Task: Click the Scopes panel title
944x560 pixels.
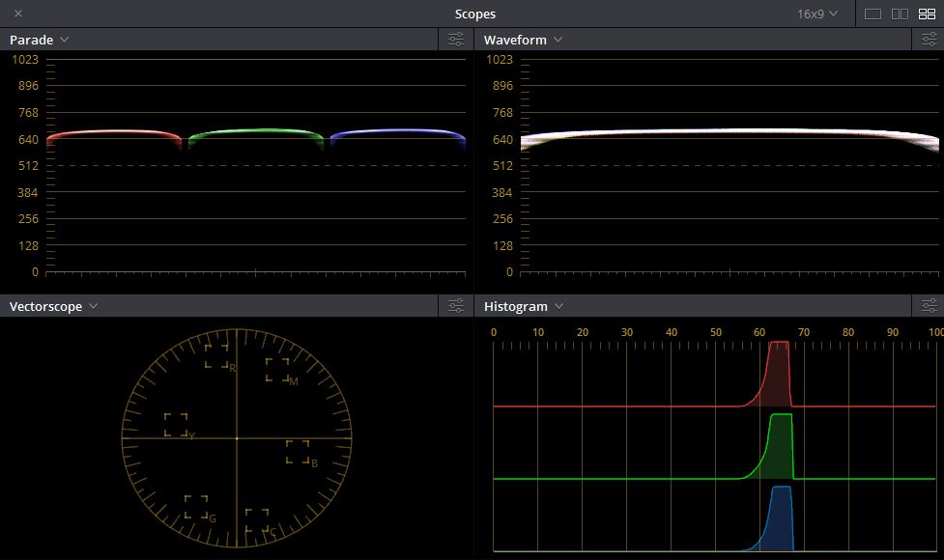Action: pyautogui.click(x=475, y=14)
